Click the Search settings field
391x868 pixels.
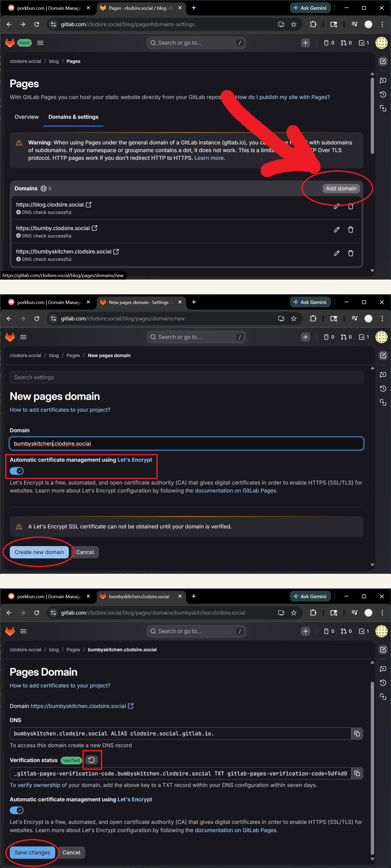pyautogui.click(x=186, y=377)
